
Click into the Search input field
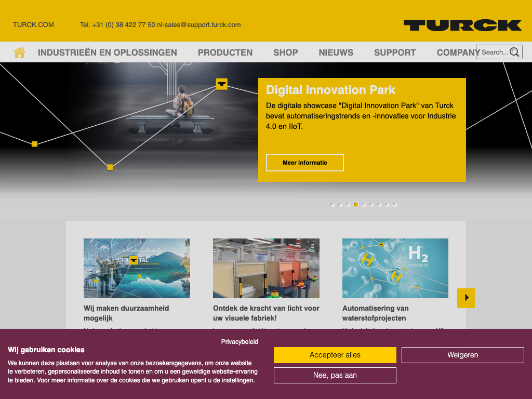point(494,52)
